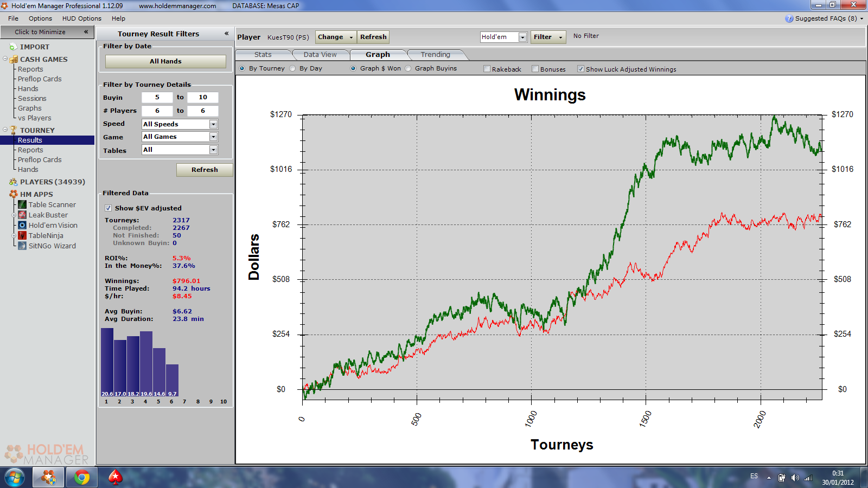Open the Hold'em game type dropdown
868x488 pixels.
522,37
